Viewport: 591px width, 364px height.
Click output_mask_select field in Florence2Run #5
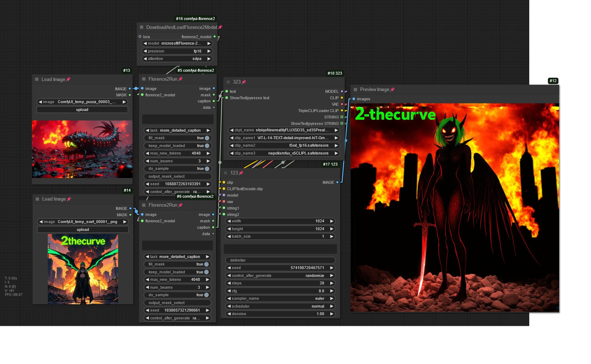178,176
